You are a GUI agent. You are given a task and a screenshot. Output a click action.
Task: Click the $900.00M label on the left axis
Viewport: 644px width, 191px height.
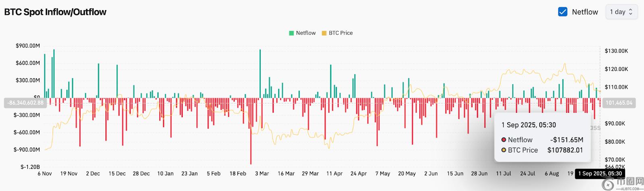click(x=28, y=46)
